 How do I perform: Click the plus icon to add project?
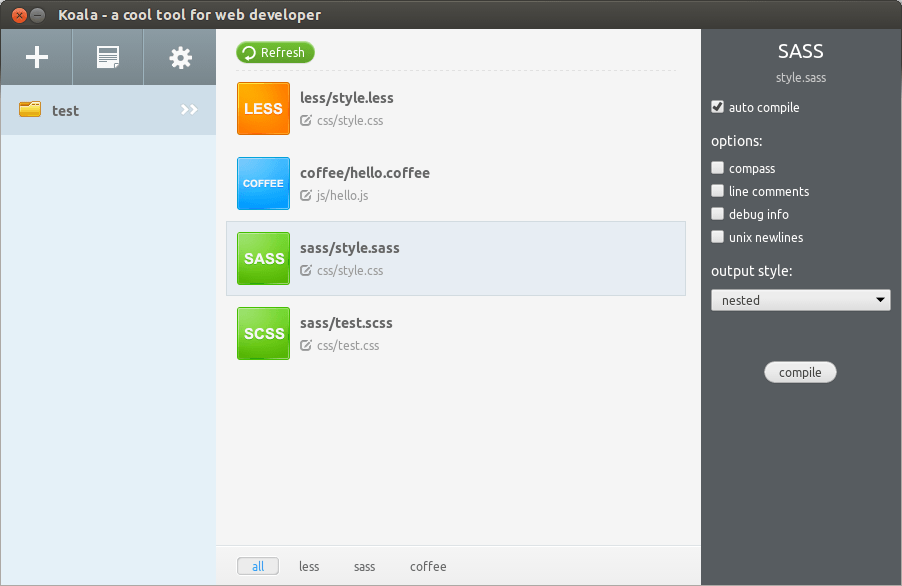pos(37,57)
